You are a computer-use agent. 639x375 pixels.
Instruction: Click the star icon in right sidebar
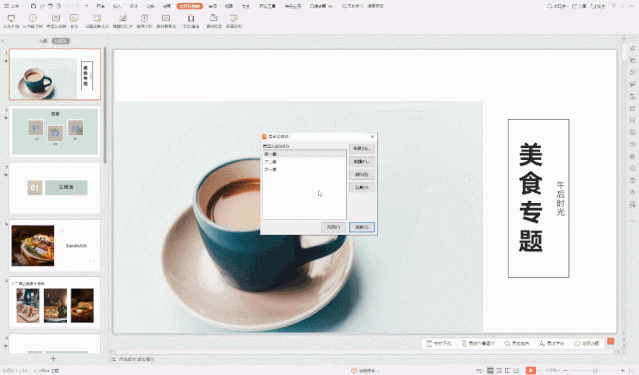point(632,48)
